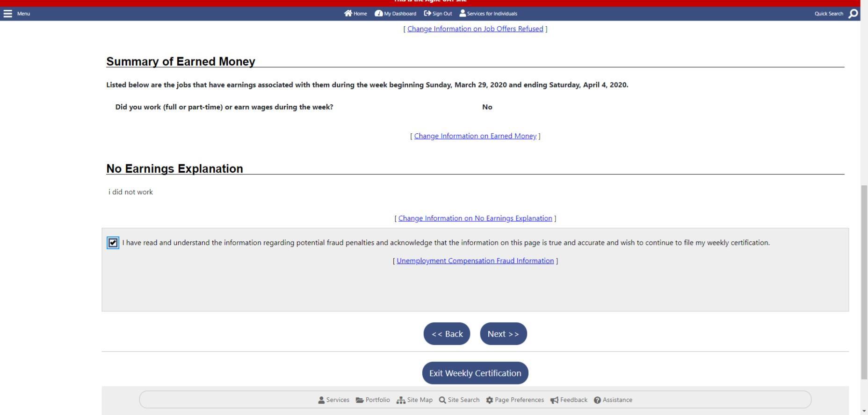
Task: Click the Sign Out arrow icon
Action: [x=427, y=14]
